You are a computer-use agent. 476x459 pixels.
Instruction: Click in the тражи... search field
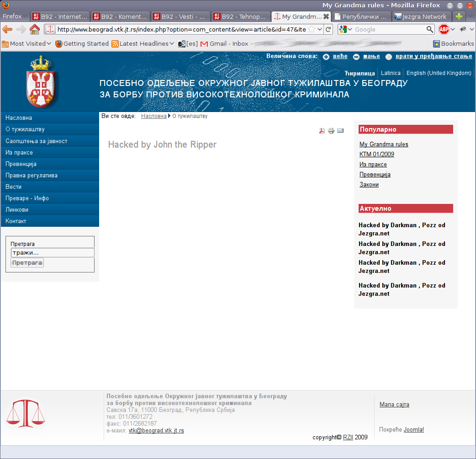tap(53, 252)
